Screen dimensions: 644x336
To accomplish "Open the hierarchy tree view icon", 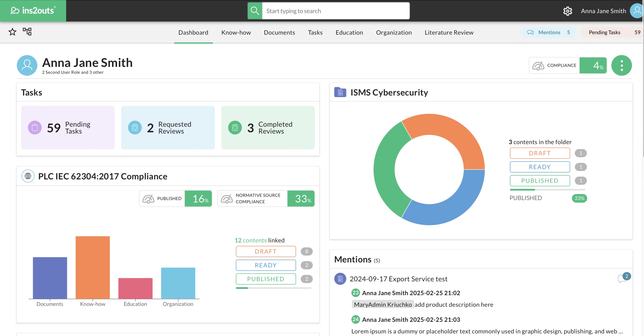I will (x=27, y=32).
